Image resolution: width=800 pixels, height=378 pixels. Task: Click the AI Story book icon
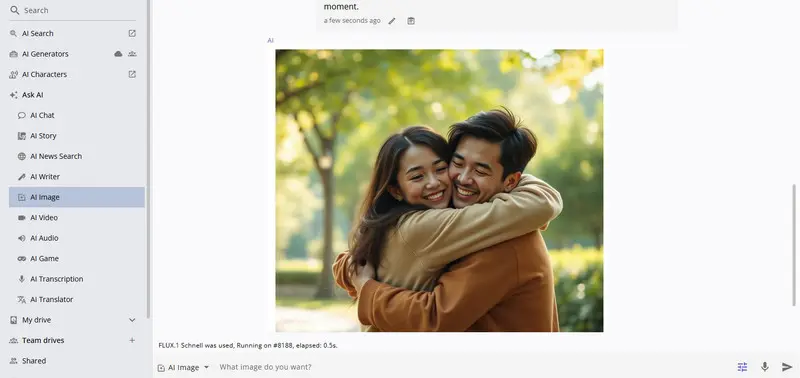pos(21,136)
